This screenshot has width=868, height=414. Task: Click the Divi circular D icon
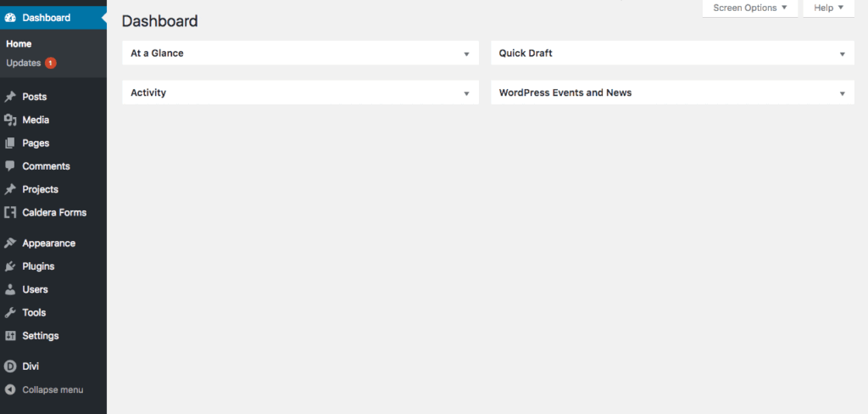click(x=10, y=366)
